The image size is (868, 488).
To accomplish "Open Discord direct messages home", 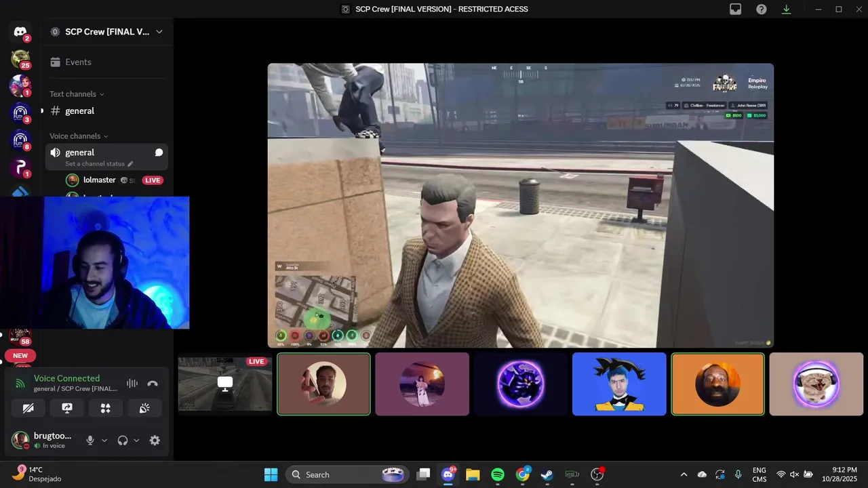I will pyautogui.click(x=20, y=32).
